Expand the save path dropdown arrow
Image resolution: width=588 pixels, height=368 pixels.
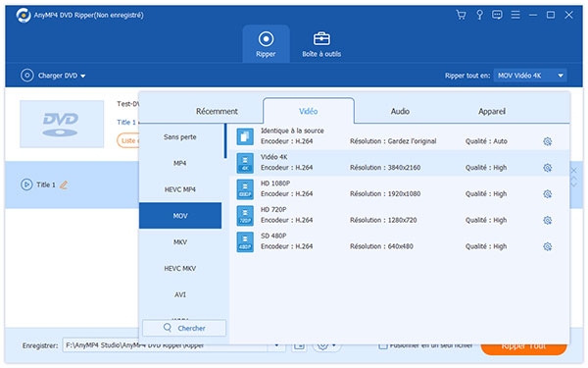tap(276, 345)
